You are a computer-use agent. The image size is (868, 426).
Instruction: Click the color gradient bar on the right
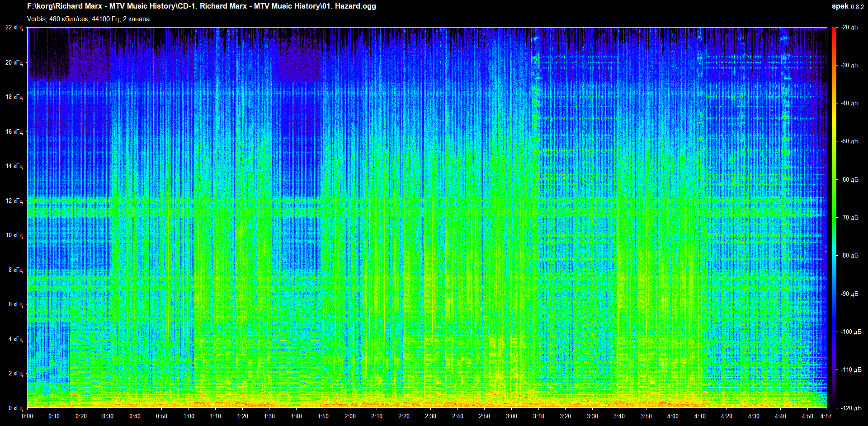click(x=834, y=217)
